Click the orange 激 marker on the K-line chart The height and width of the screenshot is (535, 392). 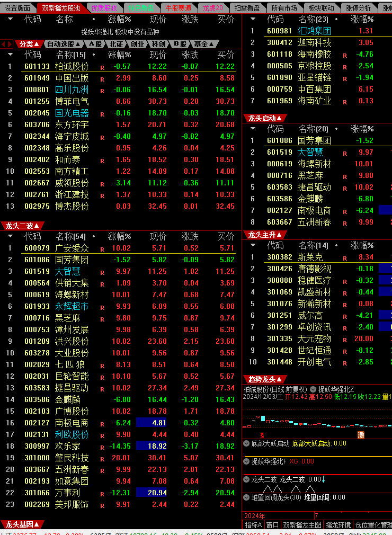(x=361, y=434)
